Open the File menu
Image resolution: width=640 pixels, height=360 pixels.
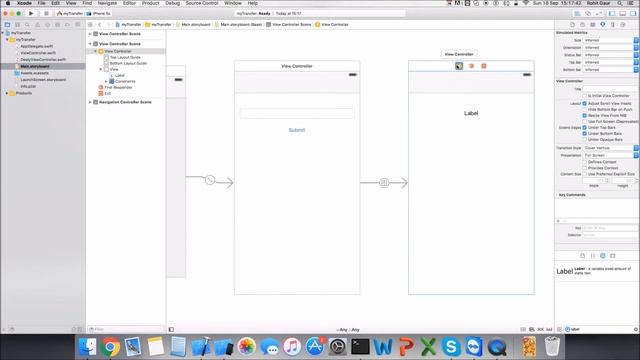[41, 3]
